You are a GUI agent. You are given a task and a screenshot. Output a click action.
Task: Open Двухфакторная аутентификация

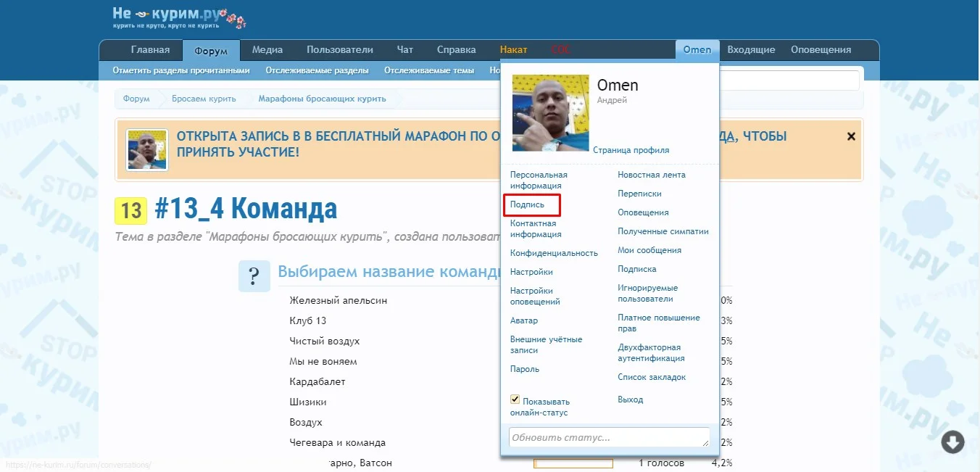pos(651,353)
